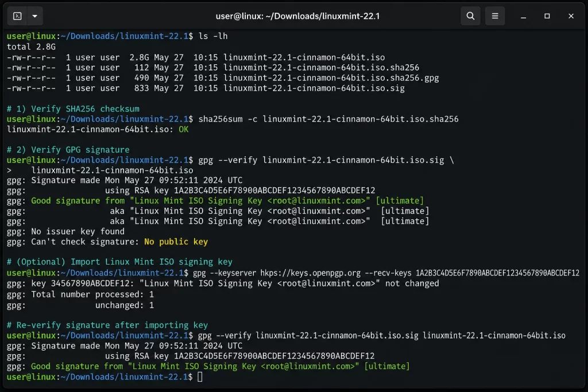This screenshot has width=588, height=392.
Task: Click the 'total 2.8G' line
Action: (x=31, y=47)
